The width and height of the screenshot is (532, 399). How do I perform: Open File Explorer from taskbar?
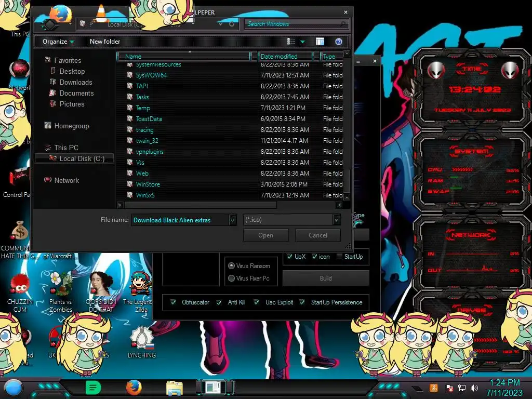(x=175, y=388)
